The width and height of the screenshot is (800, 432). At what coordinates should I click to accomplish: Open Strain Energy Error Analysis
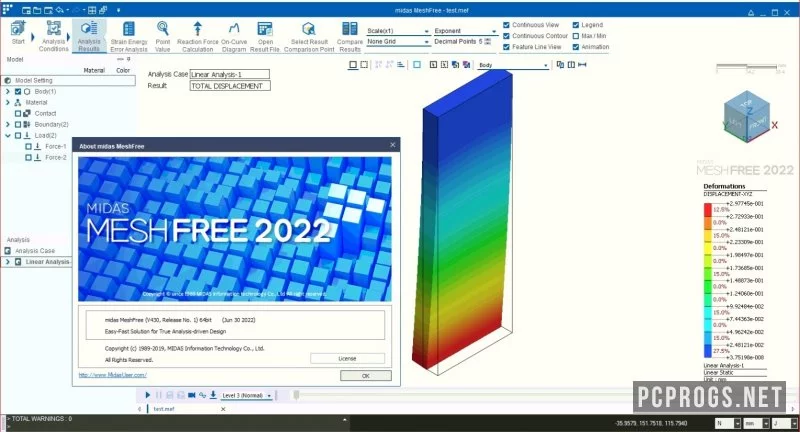coord(129,36)
